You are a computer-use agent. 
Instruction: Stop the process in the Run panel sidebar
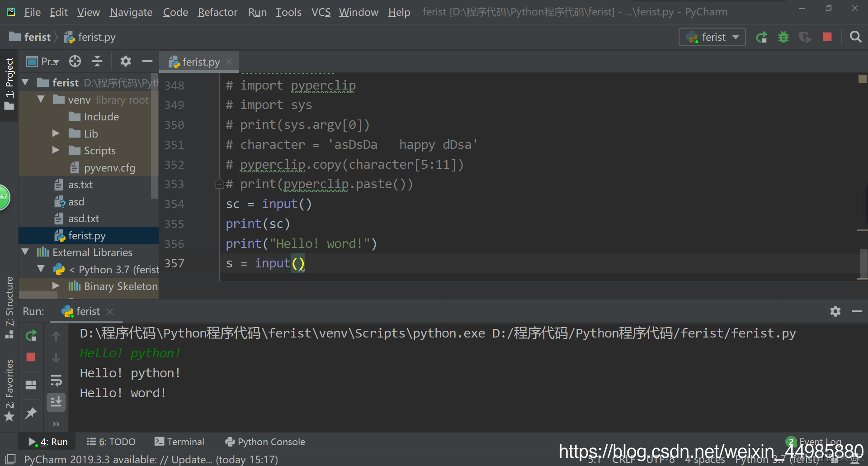point(31,357)
